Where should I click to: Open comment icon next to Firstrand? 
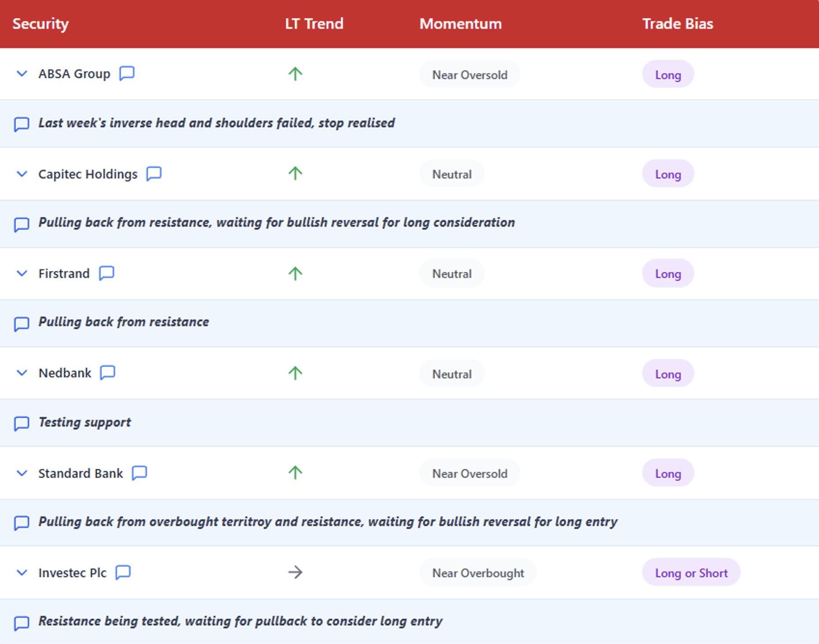point(106,273)
